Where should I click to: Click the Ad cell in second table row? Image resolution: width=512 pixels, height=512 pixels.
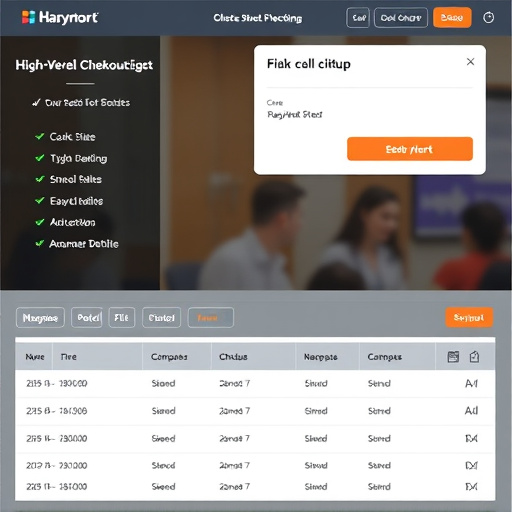(471, 411)
